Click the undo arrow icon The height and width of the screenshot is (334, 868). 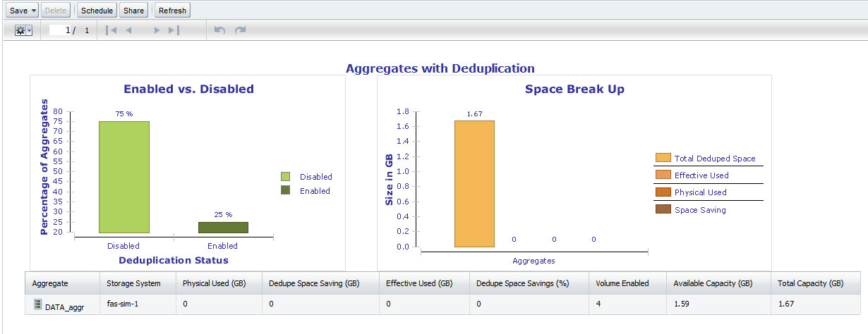[x=219, y=31]
